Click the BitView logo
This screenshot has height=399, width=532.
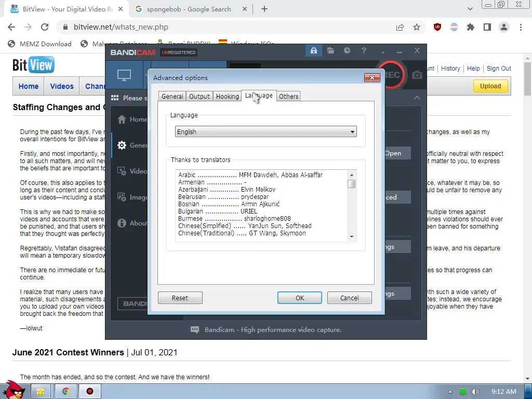(33, 65)
